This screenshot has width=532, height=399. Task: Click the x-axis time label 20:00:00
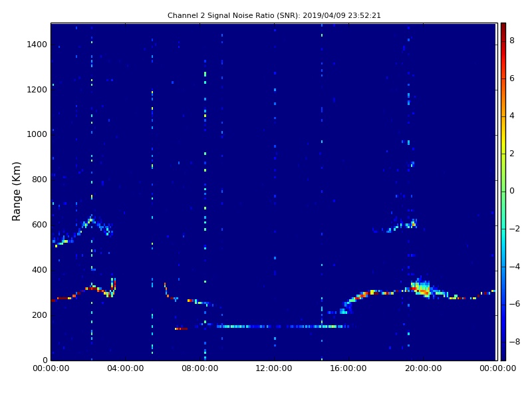pos(423,368)
